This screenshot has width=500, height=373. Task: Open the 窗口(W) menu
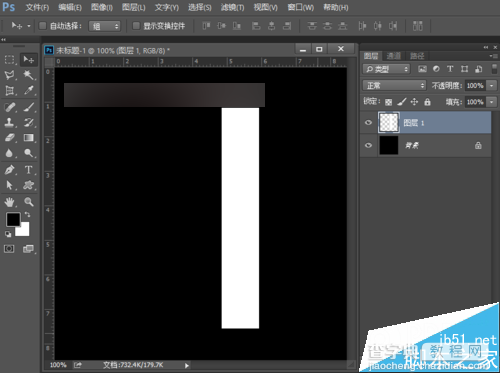tap(301, 7)
